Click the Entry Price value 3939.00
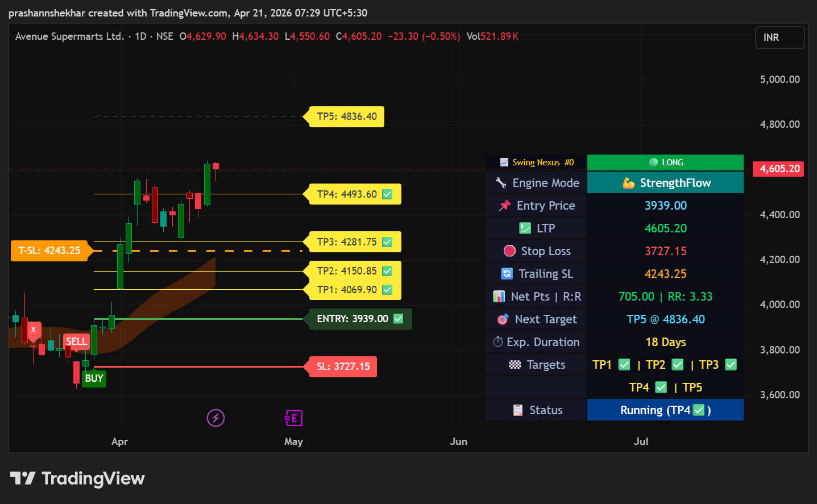The width and height of the screenshot is (817, 504). point(665,206)
